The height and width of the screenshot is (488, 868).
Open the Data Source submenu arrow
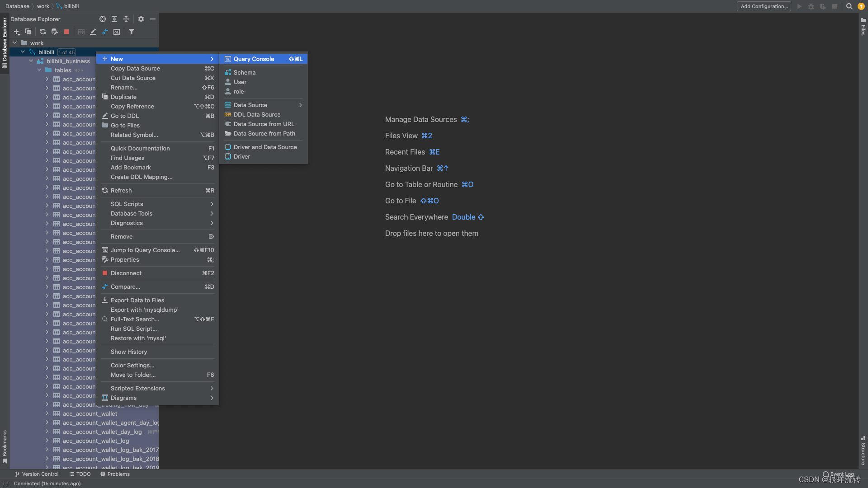pos(301,105)
